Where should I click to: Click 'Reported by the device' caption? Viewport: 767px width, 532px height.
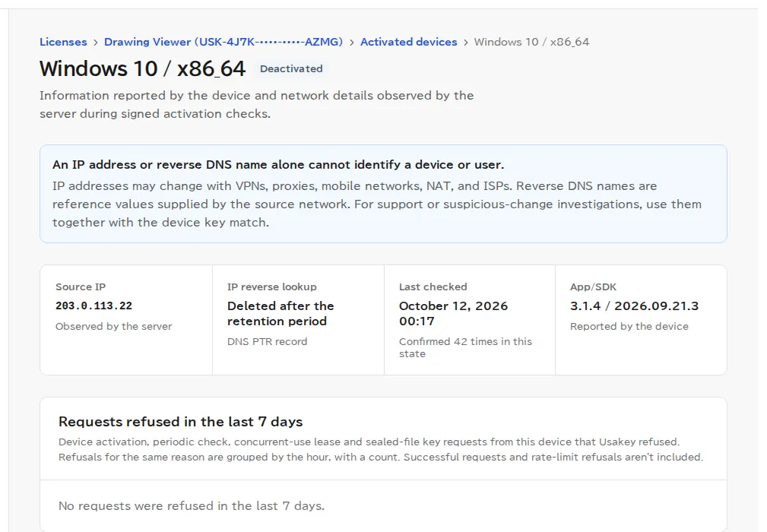[629, 326]
